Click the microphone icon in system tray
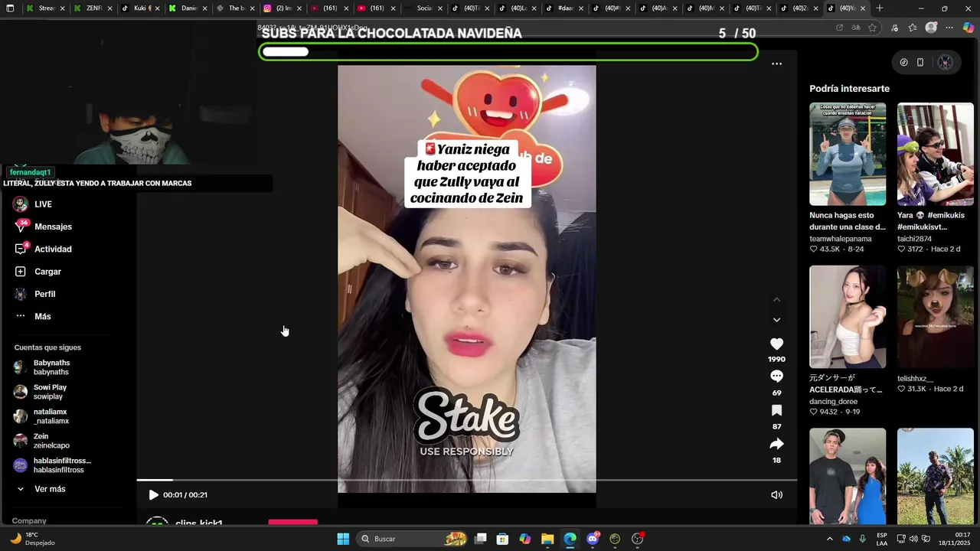980x551 pixels. pyautogui.click(x=862, y=539)
